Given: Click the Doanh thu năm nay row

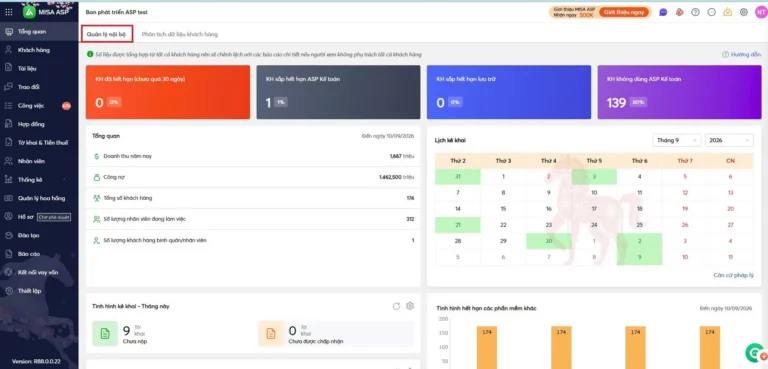Looking at the screenshot, I should coord(253,156).
